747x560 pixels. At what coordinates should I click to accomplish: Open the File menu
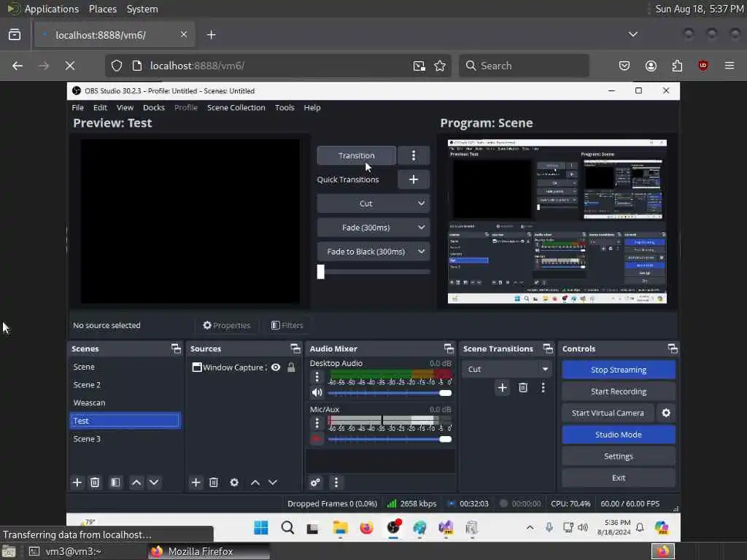77,108
